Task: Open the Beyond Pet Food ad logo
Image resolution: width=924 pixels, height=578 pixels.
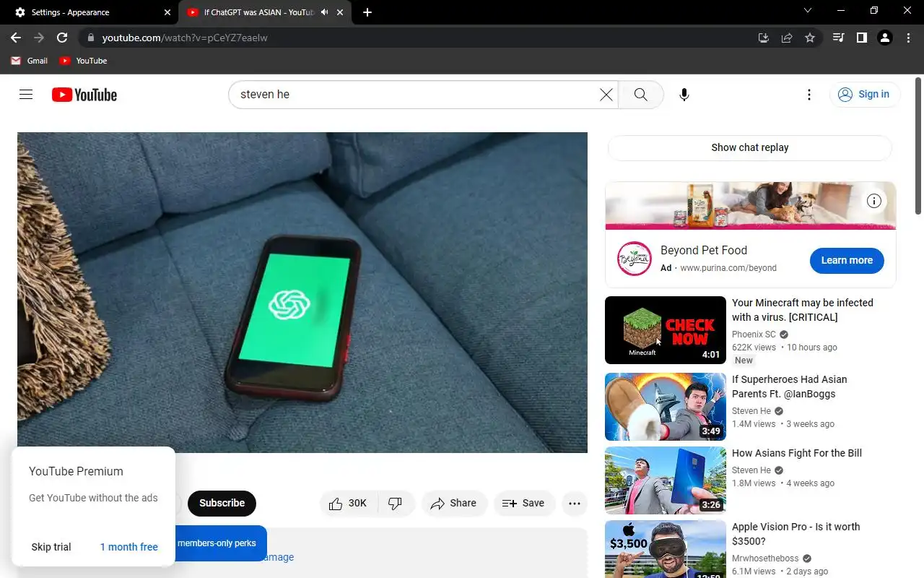Action: [x=635, y=259]
